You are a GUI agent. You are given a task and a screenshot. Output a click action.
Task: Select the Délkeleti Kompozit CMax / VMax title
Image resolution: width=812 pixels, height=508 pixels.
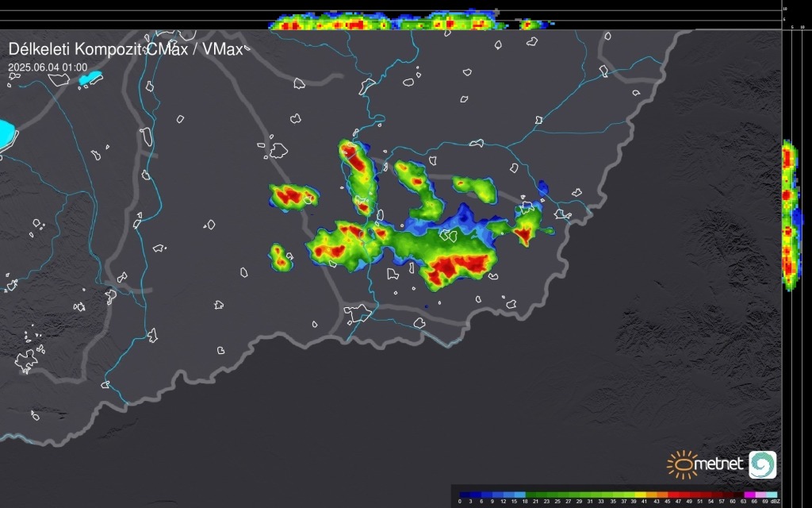tap(127, 49)
